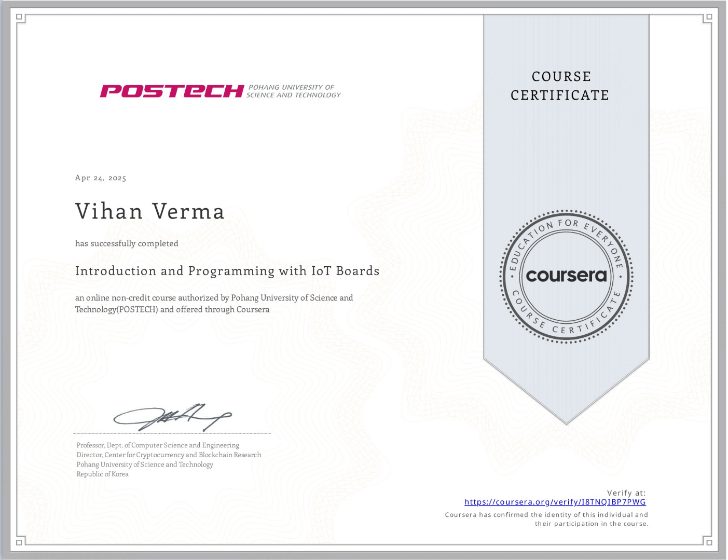
Task: Click the Coursera identity confirmation statement
Action: tap(546, 519)
